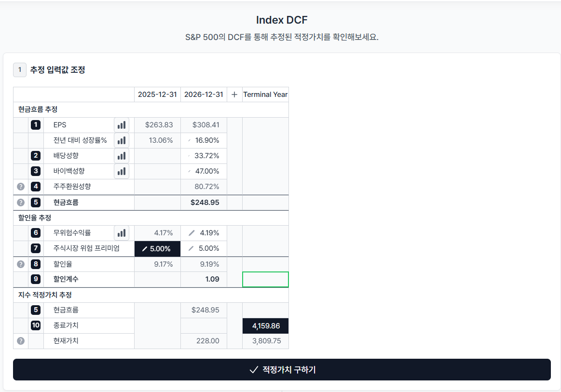The height and width of the screenshot is (392, 561).
Task: Edit the 47.00% buyback ratio cell
Action: [x=204, y=171]
